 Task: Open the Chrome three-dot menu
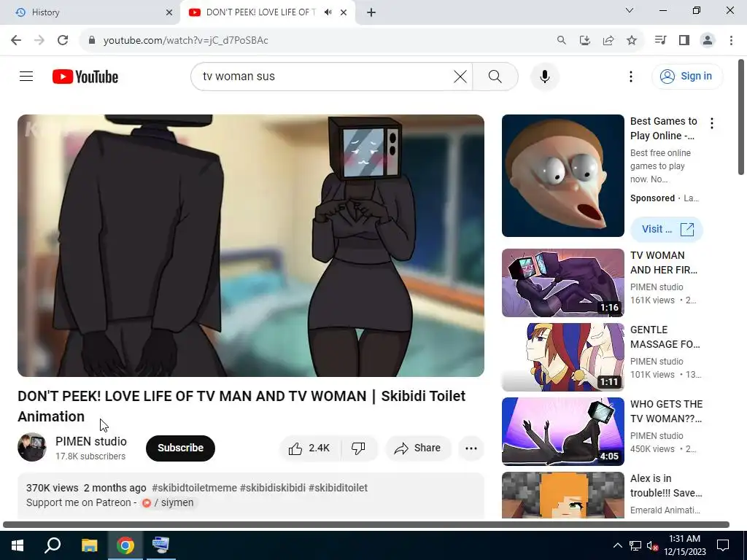(731, 40)
